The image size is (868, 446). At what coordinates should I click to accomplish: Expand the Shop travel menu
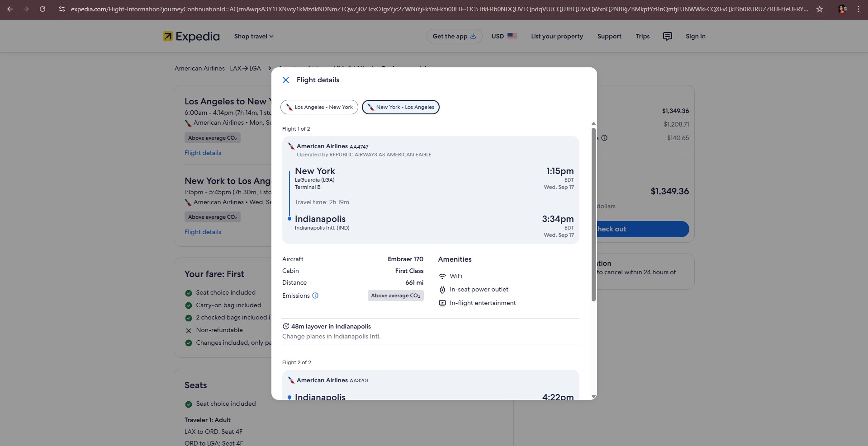click(254, 36)
